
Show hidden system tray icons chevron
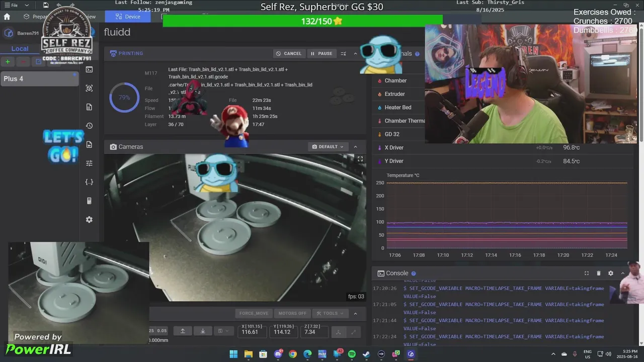coord(553,354)
